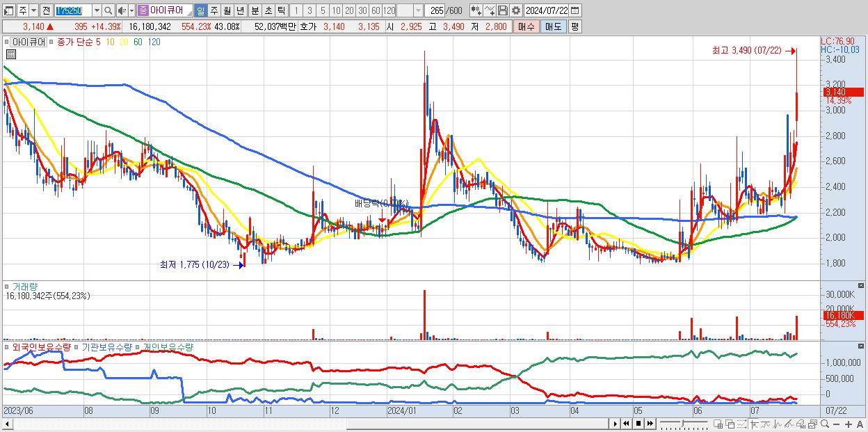Viewport: 868px width, 432px height.
Task: Click the price wave chart icon
Action: (x=778, y=423)
